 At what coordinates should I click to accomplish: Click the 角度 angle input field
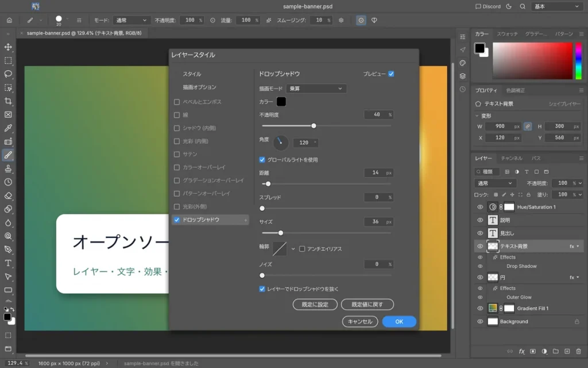click(305, 143)
